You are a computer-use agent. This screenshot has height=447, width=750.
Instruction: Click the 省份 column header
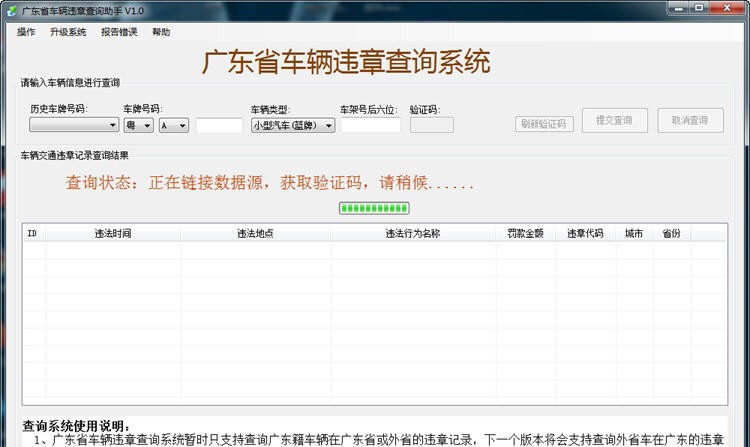tap(672, 233)
